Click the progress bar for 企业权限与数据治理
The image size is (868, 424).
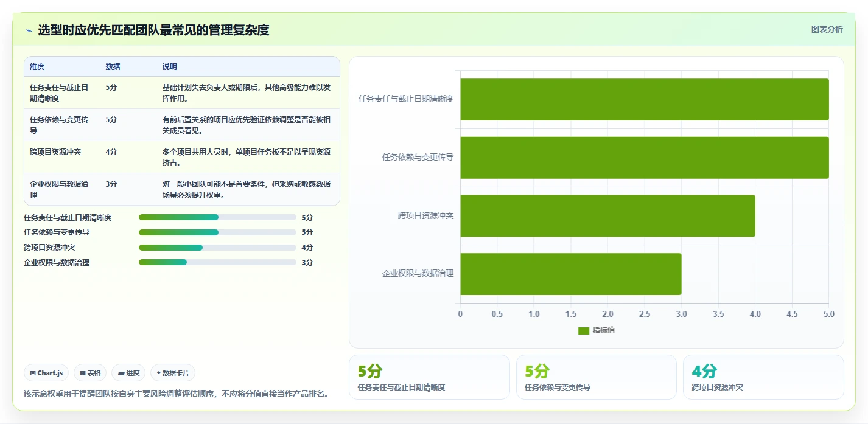click(217, 263)
